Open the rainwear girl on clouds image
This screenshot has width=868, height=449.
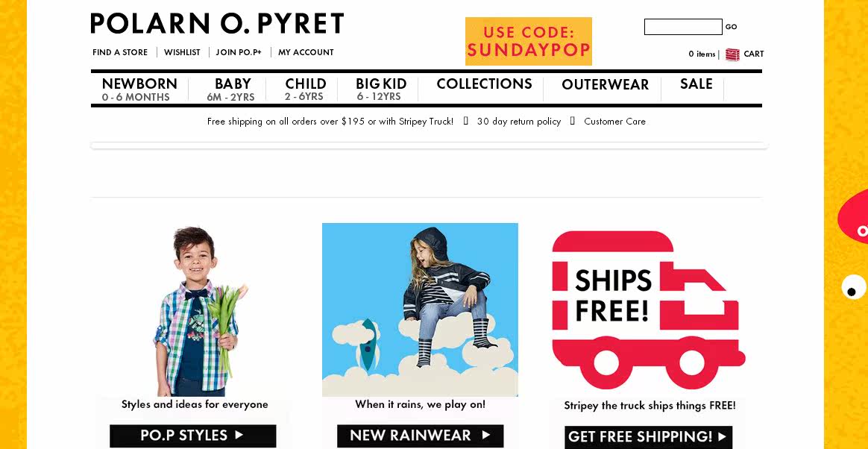pyautogui.click(x=420, y=310)
